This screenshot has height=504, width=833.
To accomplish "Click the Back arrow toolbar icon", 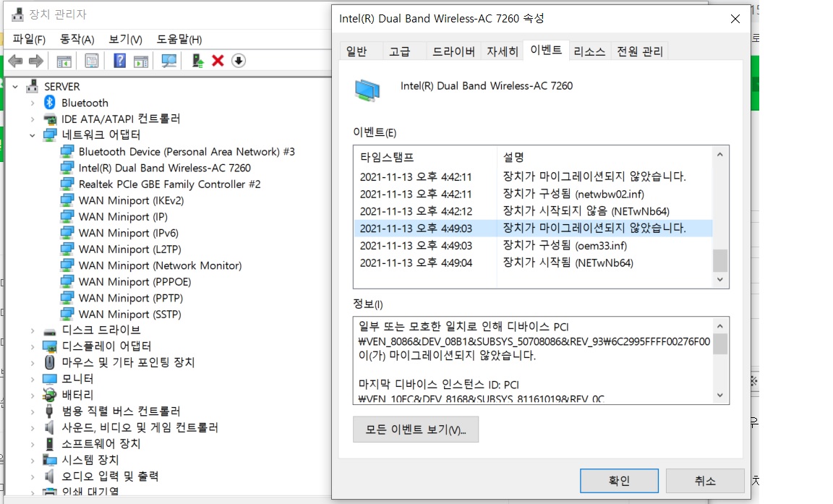I will click(x=15, y=61).
